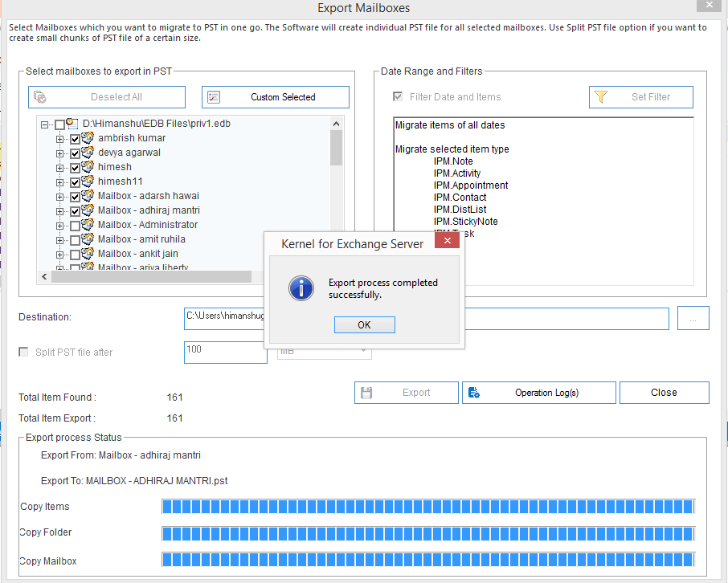Select 'D:\Himanshu\EDB Files\priv1.edb' root item
728x583 pixels.
157,124
